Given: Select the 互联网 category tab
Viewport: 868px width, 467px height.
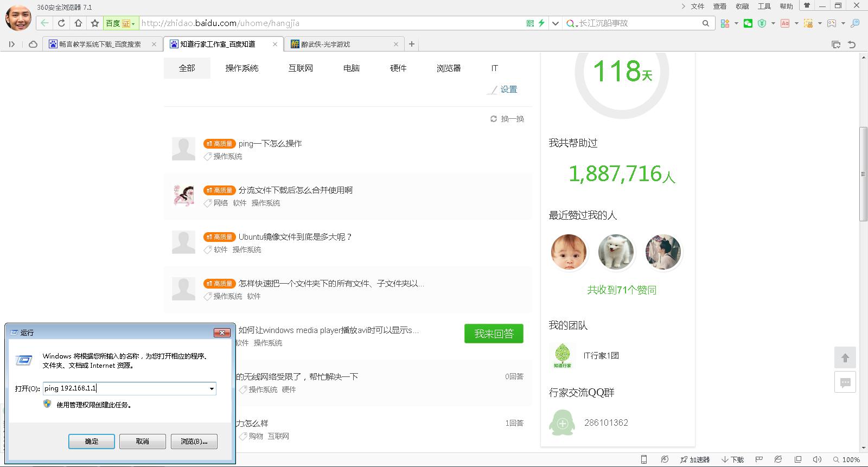Looking at the screenshot, I should tap(301, 68).
